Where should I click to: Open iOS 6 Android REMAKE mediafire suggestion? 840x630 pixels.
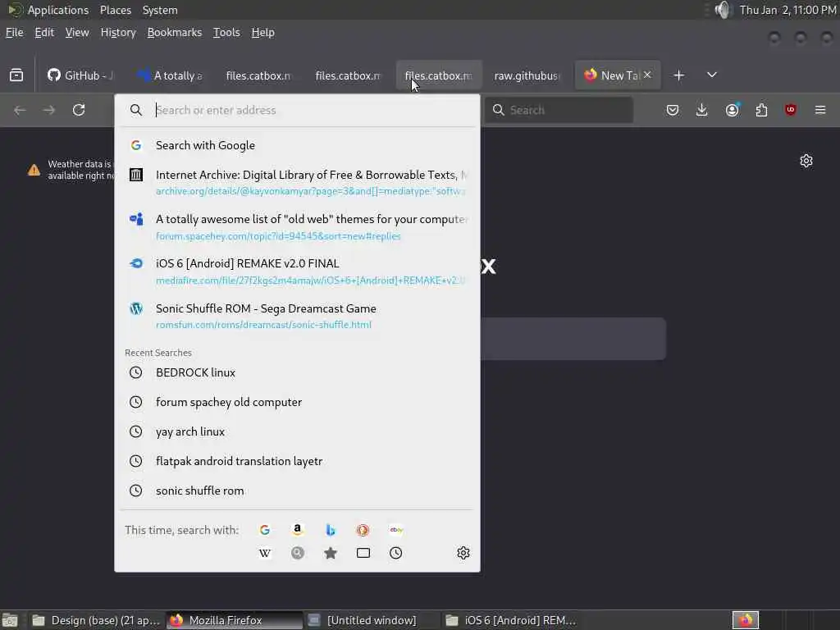[x=297, y=272]
